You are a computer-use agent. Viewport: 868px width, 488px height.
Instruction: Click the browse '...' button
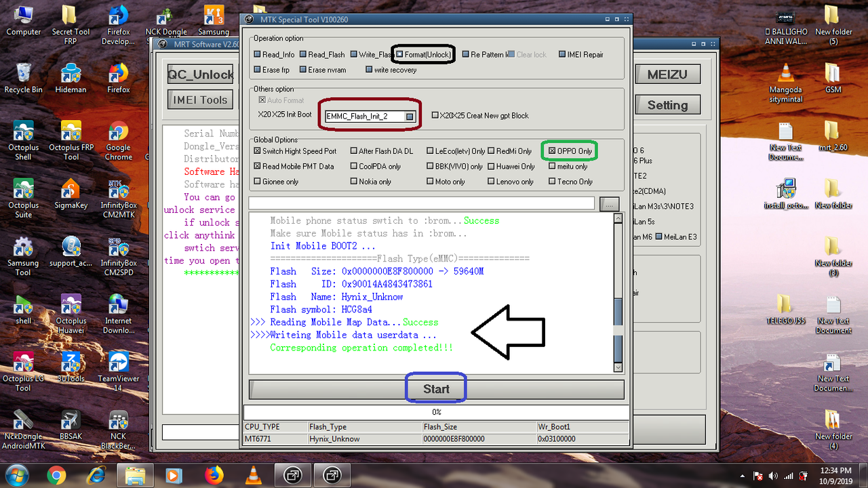coord(610,203)
